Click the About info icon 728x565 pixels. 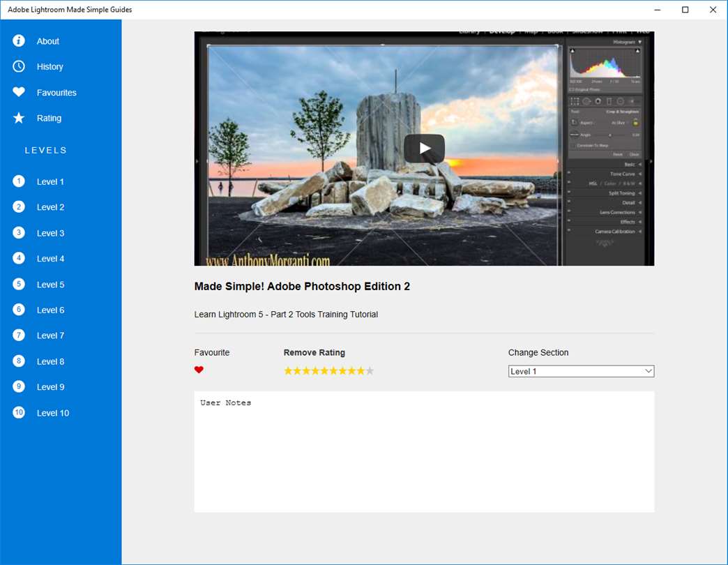[19, 41]
